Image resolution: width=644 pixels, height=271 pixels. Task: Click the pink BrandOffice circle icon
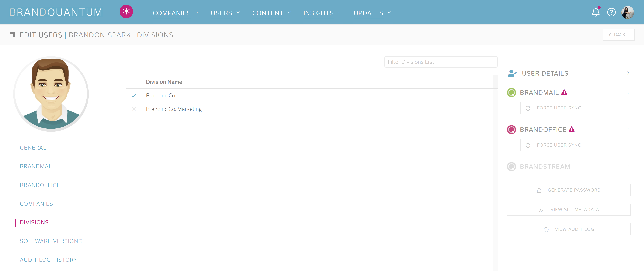pyautogui.click(x=511, y=130)
